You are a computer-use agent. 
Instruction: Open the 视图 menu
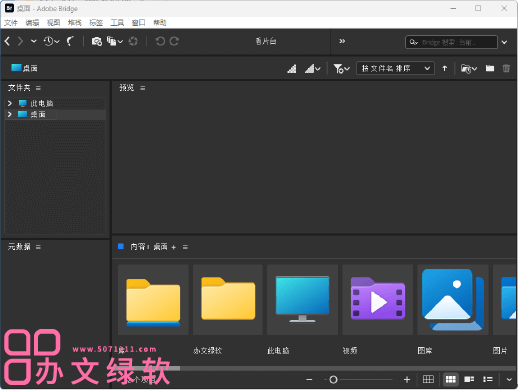pos(53,23)
